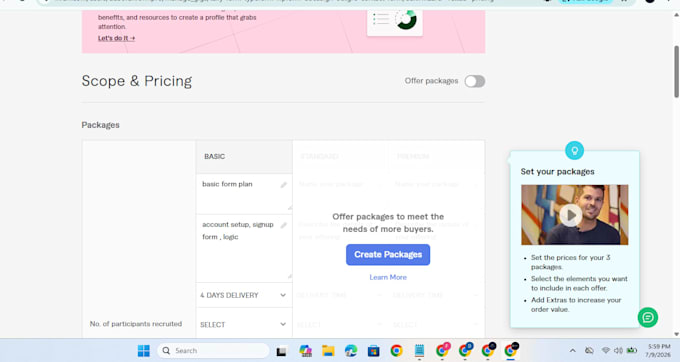Switch to Chrome window with blue profile badge
The image size is (680, 362).
465,350
